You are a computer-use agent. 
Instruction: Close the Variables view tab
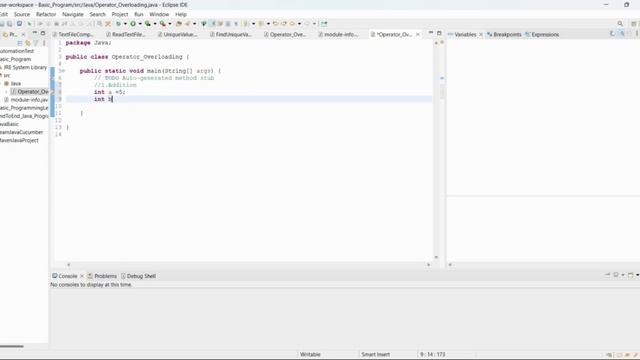pyautogui.click(x=481, y=35)
